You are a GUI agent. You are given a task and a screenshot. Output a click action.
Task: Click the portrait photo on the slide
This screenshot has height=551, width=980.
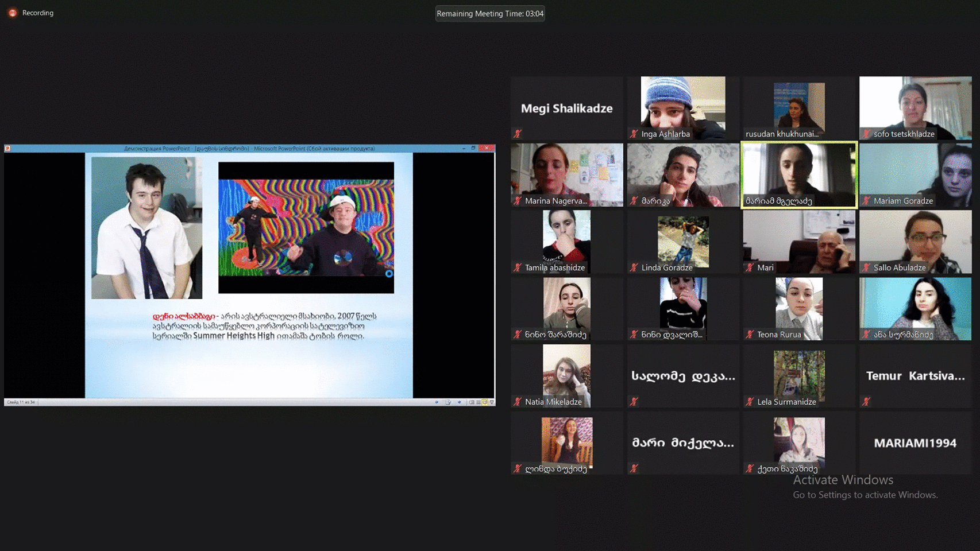146,228
